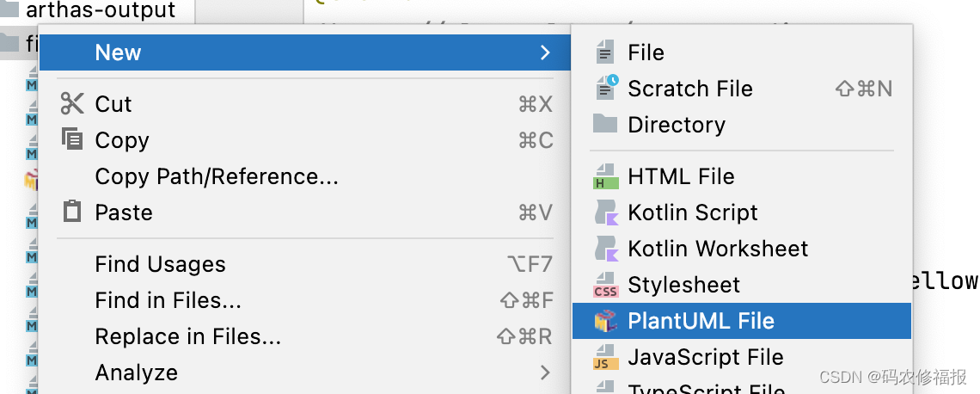Click the Paste clipboard icon
Image resolution: width=980 pixels, height=394 pixels.
point(72,212)
